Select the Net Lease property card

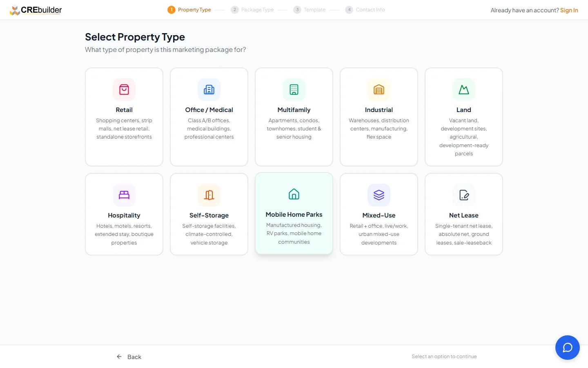point(464,214)
